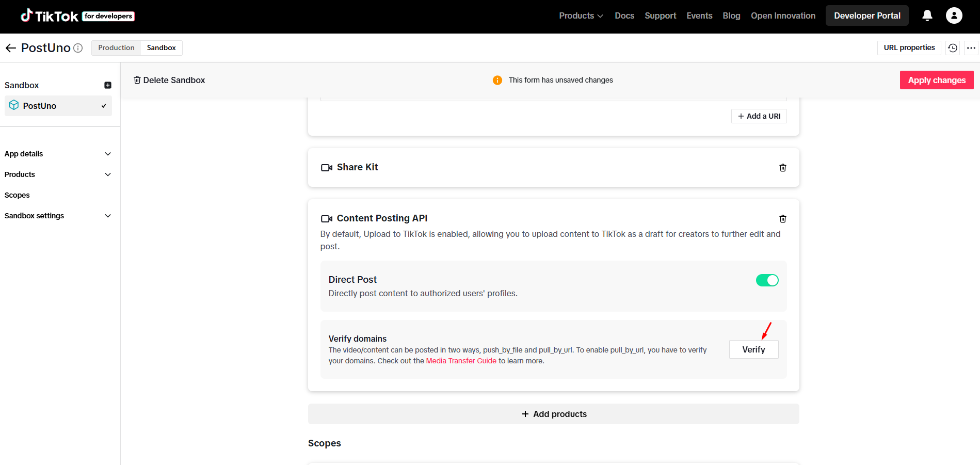Expand the App details section

click(x=58, y=154)
